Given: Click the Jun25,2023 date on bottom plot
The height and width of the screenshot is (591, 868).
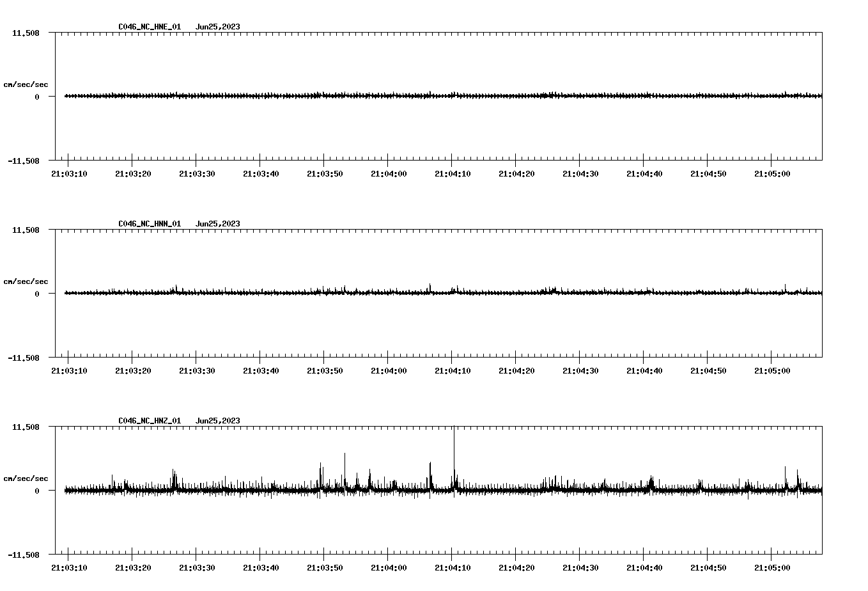Looking at the screenshot, I should click(218, 420).
